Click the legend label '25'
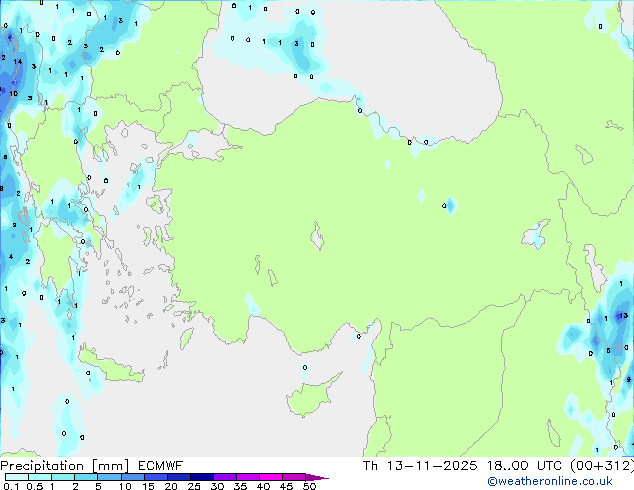Screen dimensions: 634x490 194,486
